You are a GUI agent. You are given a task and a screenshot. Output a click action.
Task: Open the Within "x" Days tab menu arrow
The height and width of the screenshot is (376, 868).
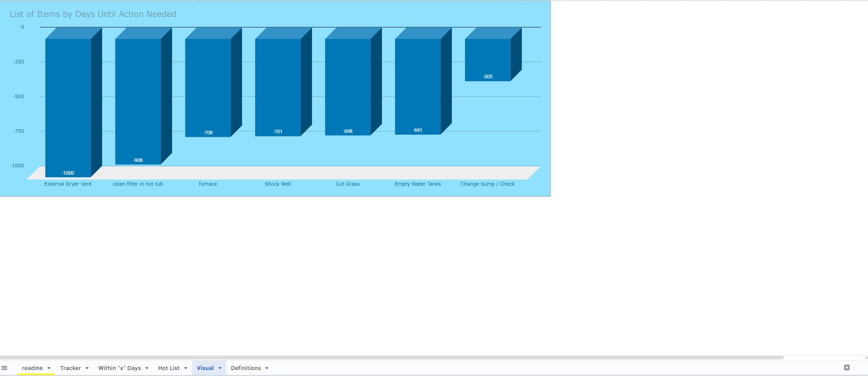click(147, 368)
